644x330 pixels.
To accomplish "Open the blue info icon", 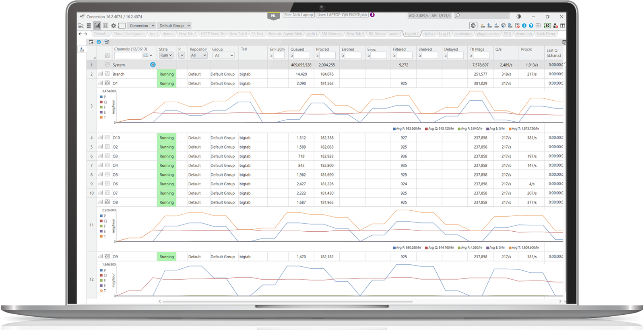I will tap(524, 26).
